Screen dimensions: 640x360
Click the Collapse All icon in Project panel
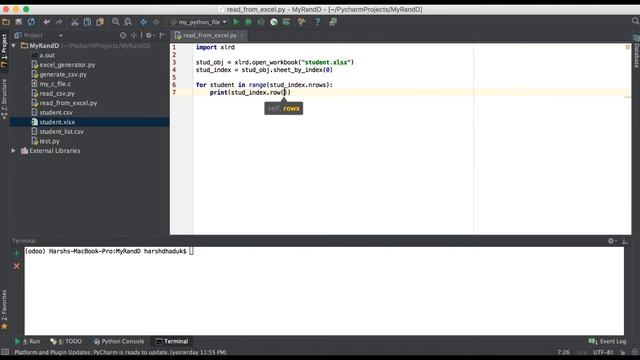134,36
